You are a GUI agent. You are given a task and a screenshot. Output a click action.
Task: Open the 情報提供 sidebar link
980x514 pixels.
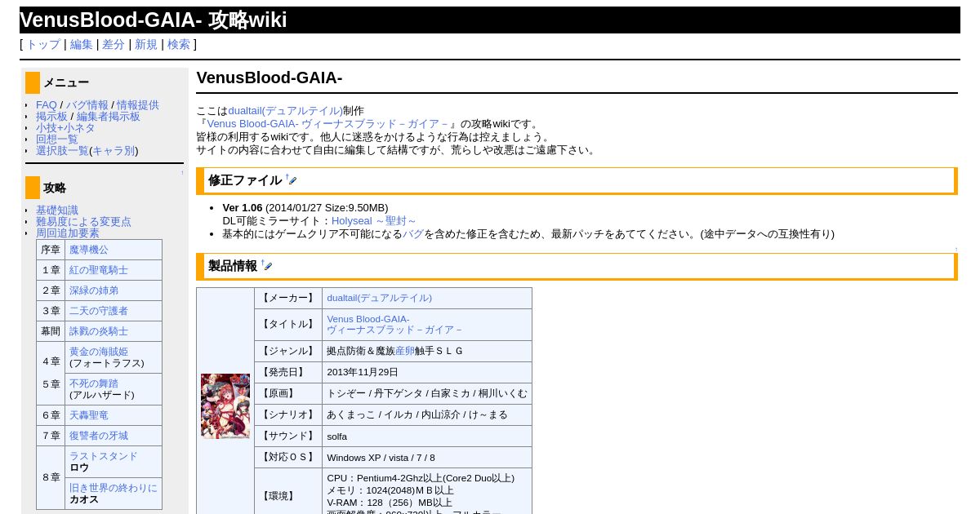click(138, 105)
